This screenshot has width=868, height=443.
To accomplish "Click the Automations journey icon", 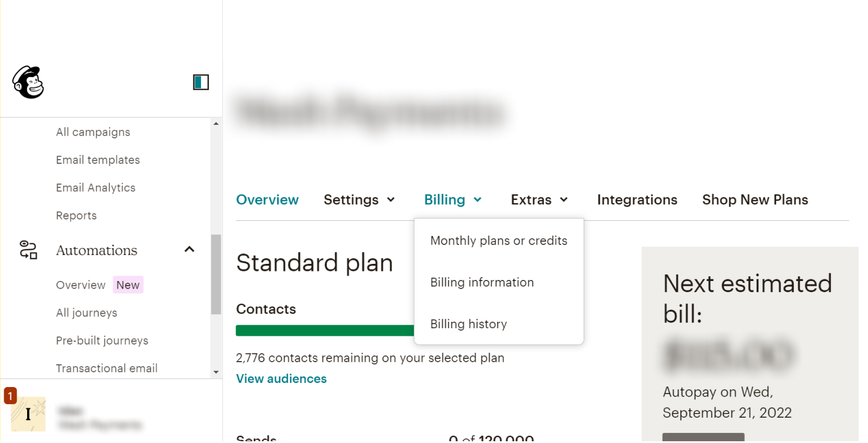I will 28,250.
